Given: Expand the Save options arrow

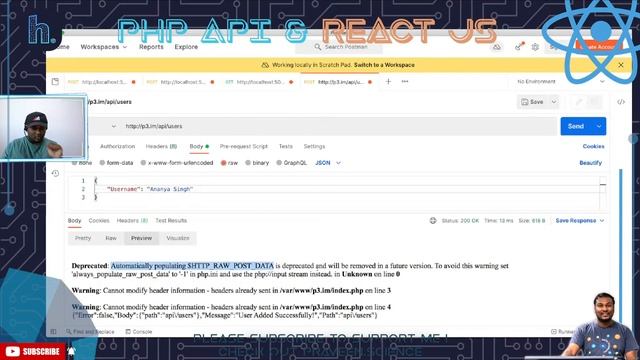Looking at the screenshot, I should [553, 102].
